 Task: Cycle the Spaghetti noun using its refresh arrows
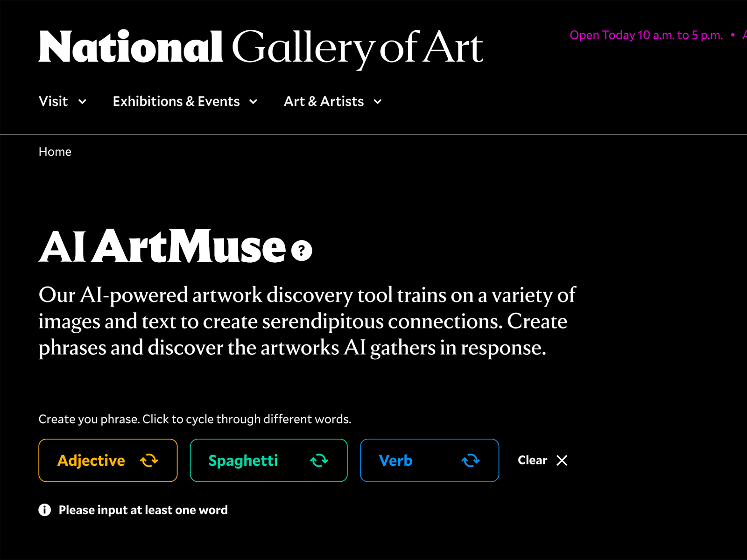coord(319,461)
